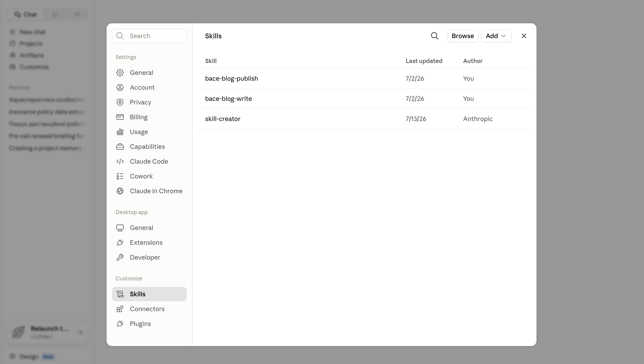
Task: Go to Account settings label
Action: coord(142,87)
